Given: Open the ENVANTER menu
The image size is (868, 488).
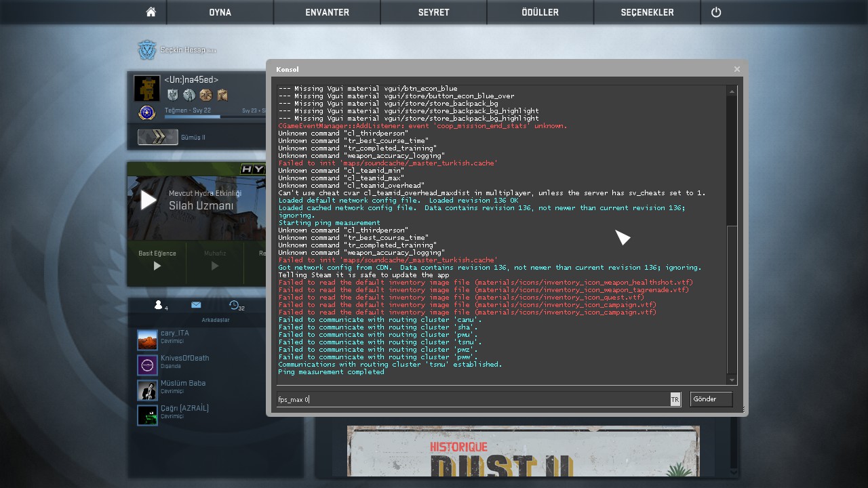Looking at the screenshot, I should (x=327, y=12).
